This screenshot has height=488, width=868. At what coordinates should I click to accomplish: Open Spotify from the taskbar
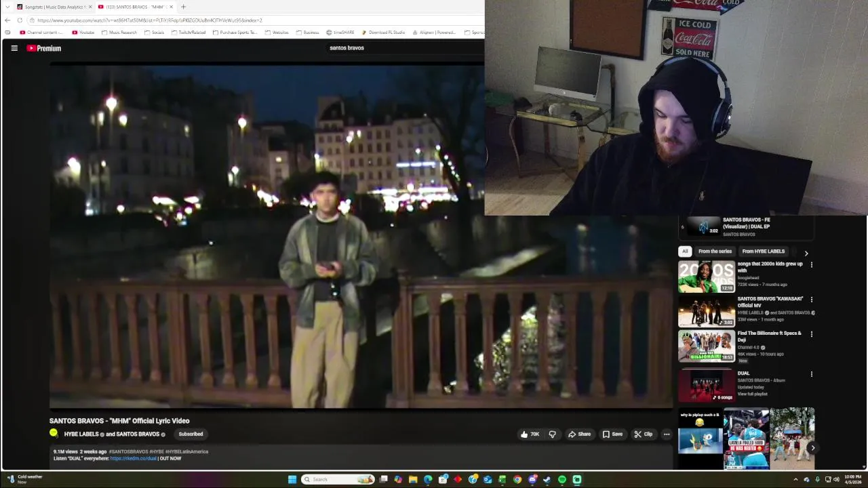562,479
